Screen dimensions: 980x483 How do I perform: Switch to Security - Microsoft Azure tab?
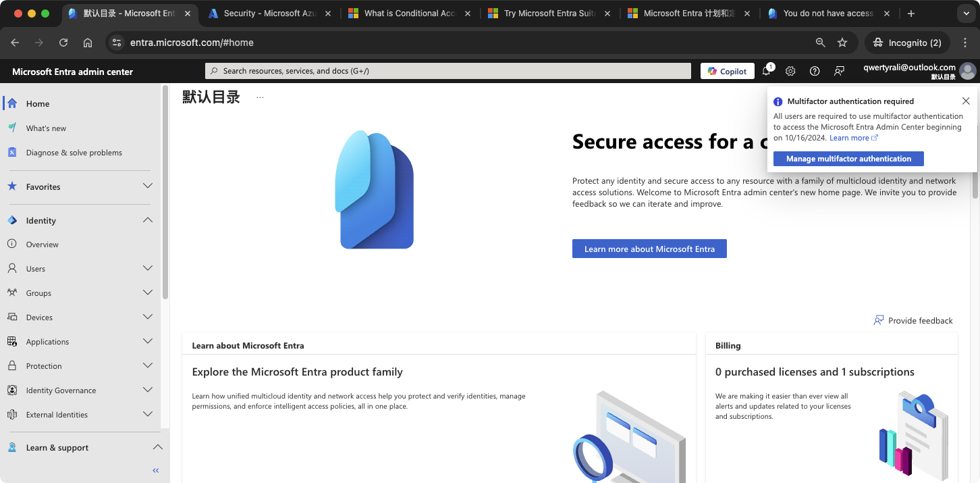pos(269,14)
